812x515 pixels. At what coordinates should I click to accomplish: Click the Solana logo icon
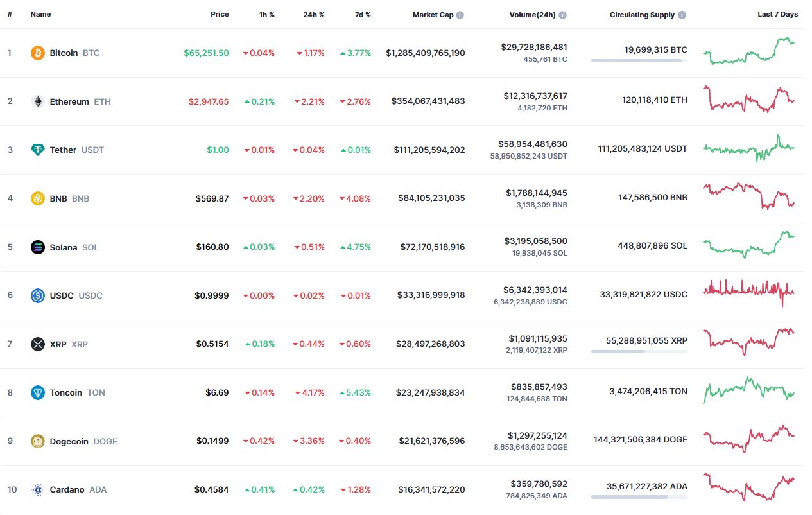tap(38, 247)
